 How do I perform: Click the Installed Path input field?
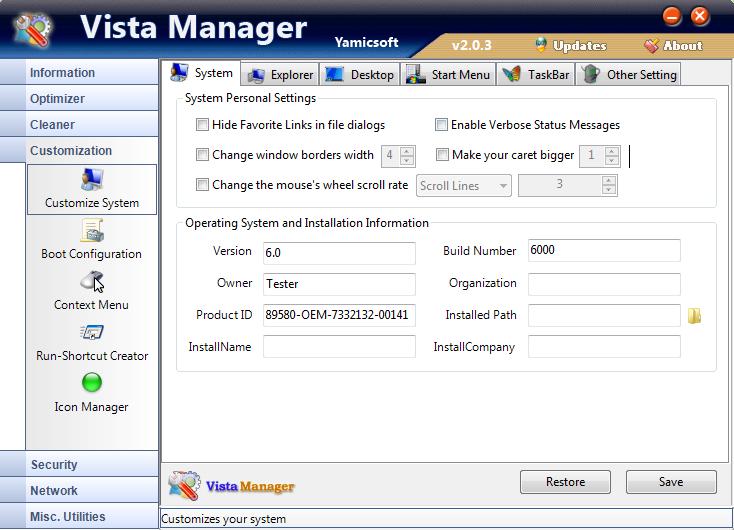pos(604,315)
